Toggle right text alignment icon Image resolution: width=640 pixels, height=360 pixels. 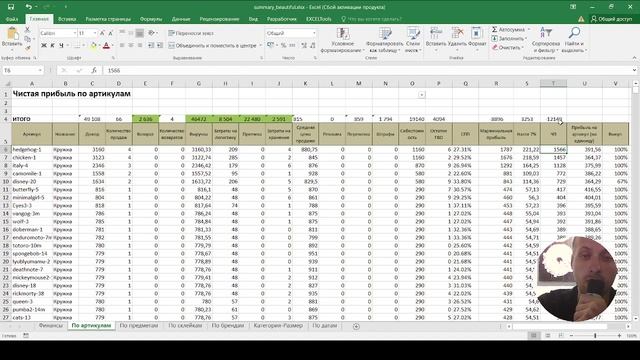pos(140,45)
